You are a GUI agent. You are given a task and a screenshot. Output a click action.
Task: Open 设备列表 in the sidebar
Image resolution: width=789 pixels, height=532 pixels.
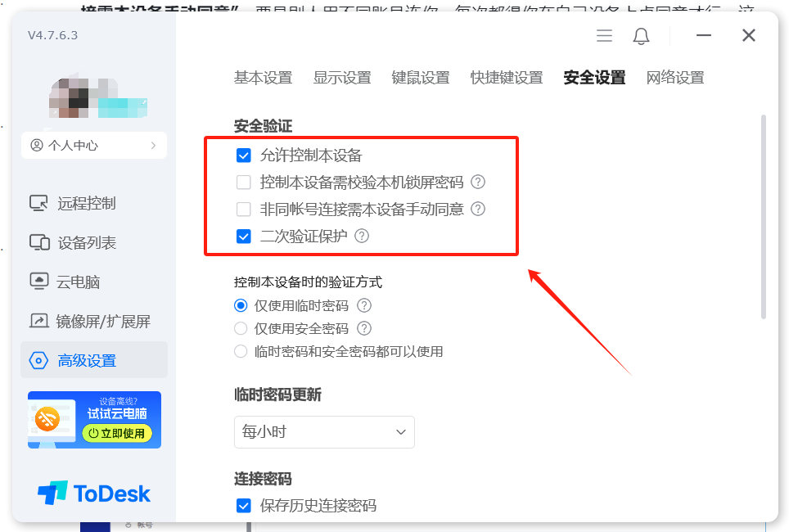(x=73, y=242)
